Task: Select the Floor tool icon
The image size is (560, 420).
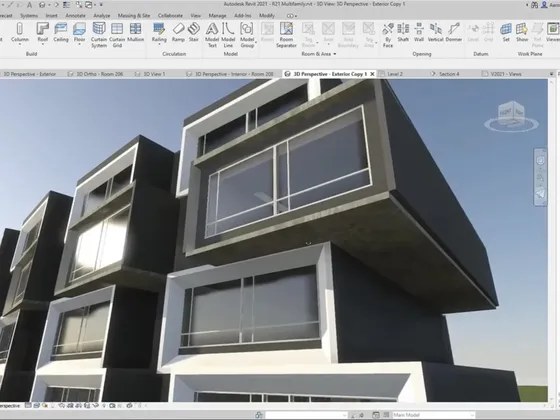Action: pos(79,29)
